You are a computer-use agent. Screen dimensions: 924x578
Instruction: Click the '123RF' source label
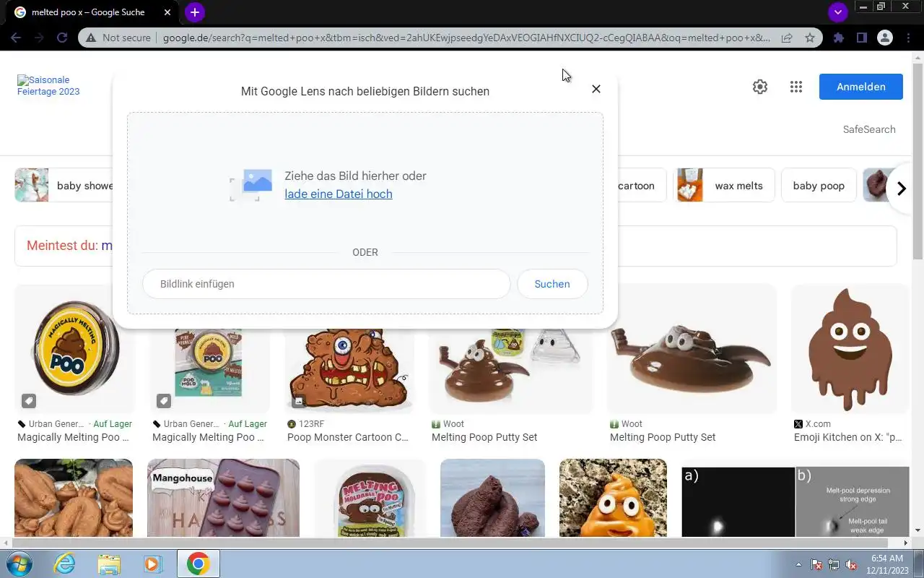[310, 424]
